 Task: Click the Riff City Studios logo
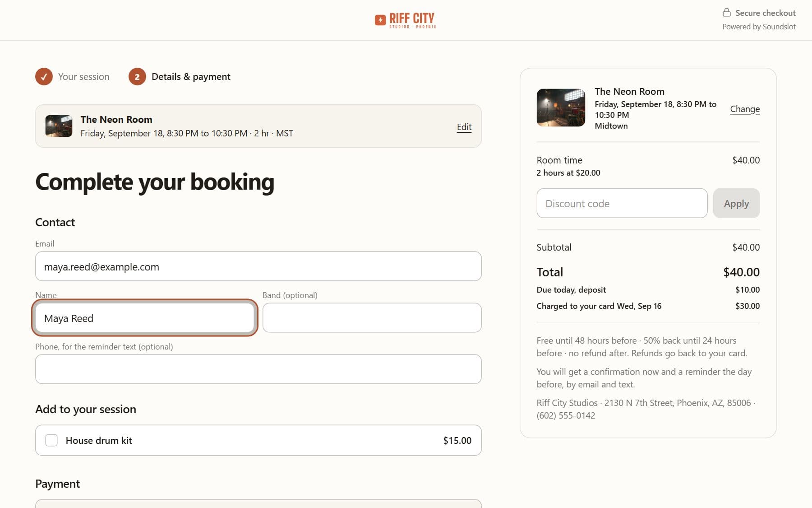tap(405, 20)
